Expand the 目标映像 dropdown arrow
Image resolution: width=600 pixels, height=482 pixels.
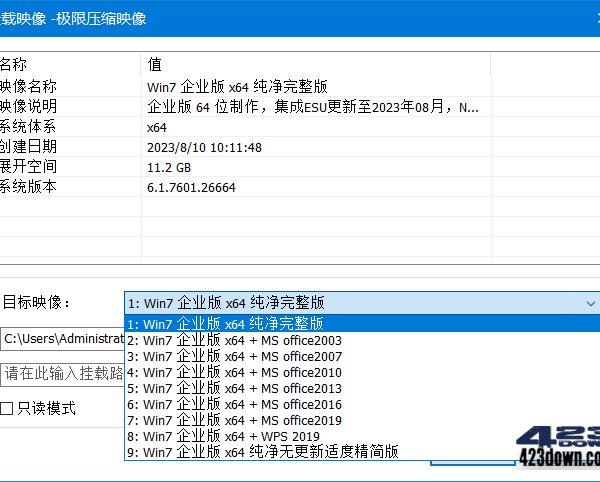[590, 303]
